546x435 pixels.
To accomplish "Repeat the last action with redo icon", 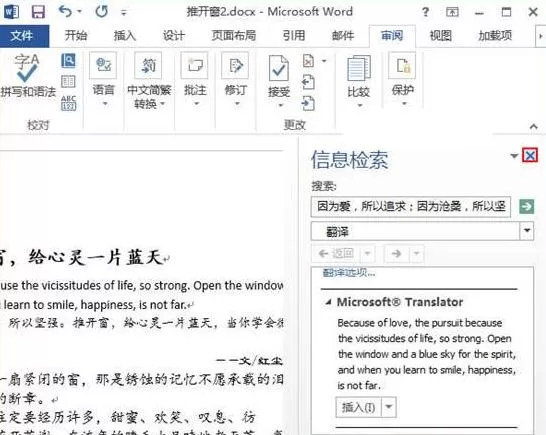I will (102, 12).
